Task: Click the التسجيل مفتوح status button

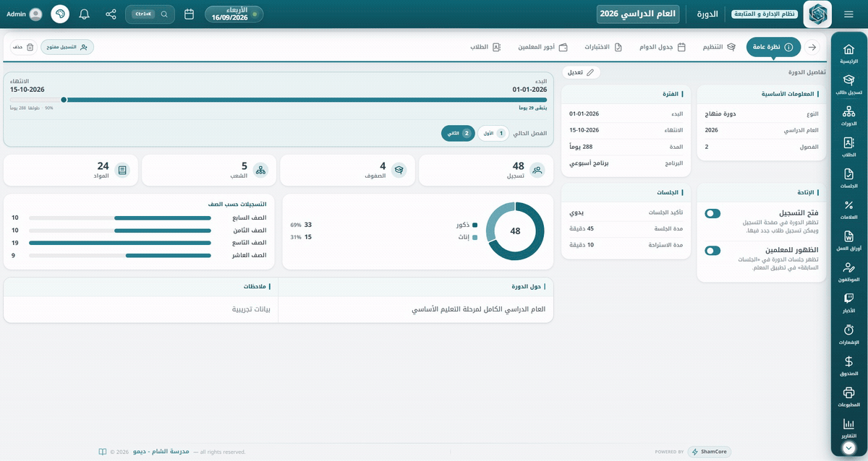Action: click(67, 47)
